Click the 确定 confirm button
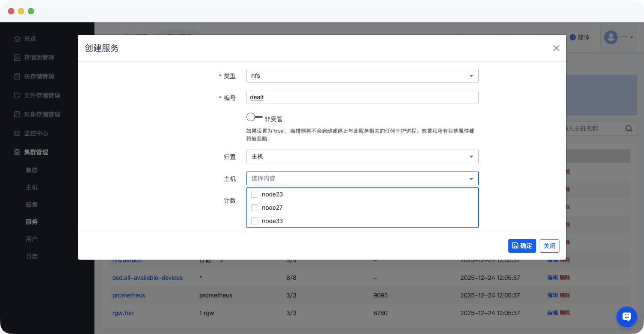 click(522, 246)
